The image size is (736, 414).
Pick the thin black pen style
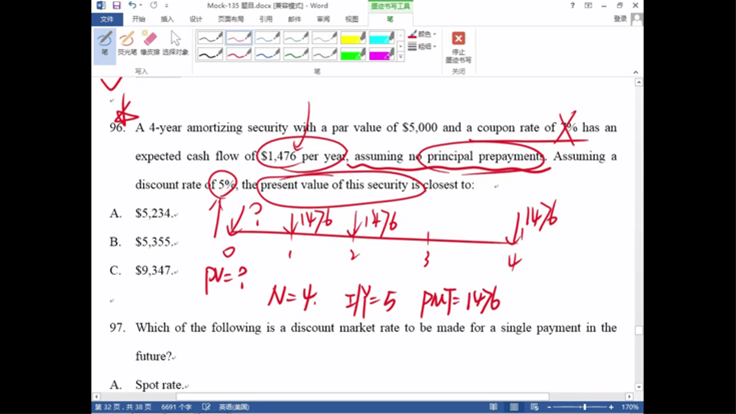(210, 38)
